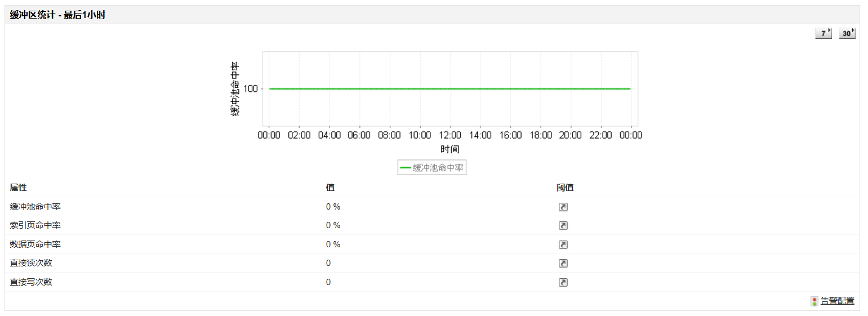The image size is (868, 316).
Task: Show the 30-day history report
Action: [x=847, y=34]
